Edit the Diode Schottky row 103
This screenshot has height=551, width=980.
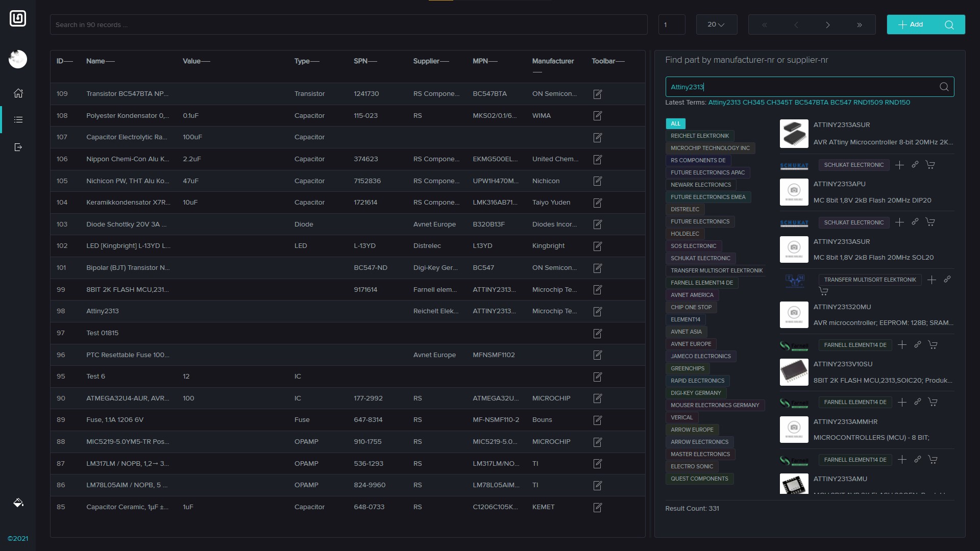[598, 224]
